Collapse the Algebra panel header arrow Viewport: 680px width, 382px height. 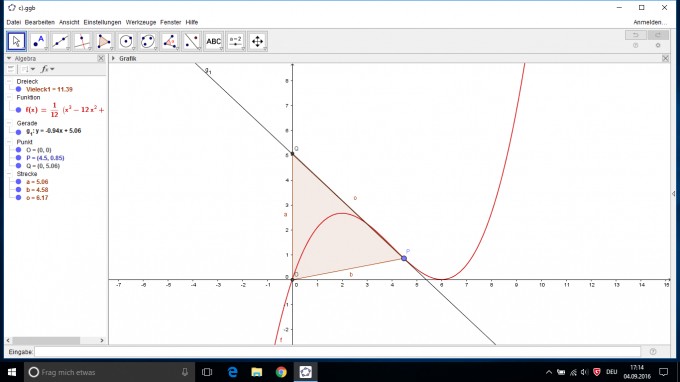point(9,58)
